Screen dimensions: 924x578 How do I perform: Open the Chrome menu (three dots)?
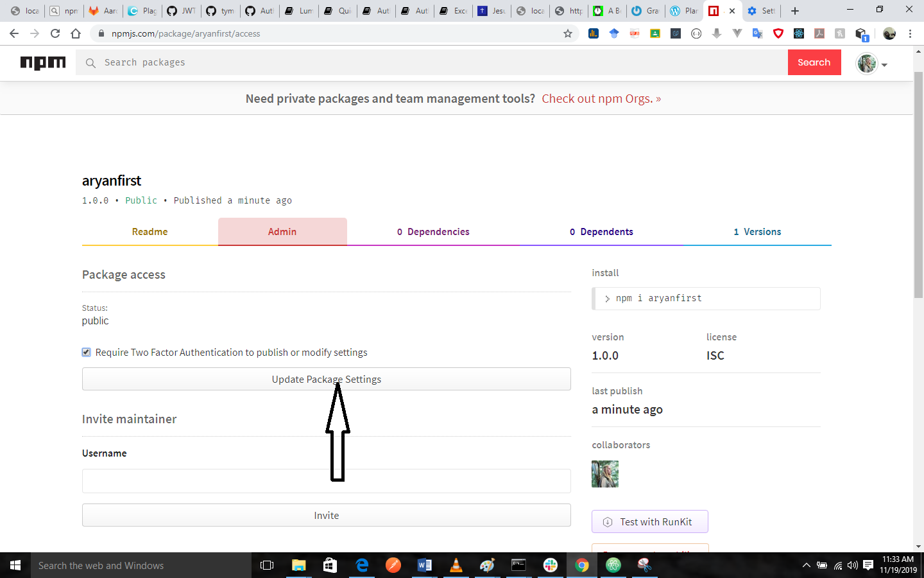[910, 33]
